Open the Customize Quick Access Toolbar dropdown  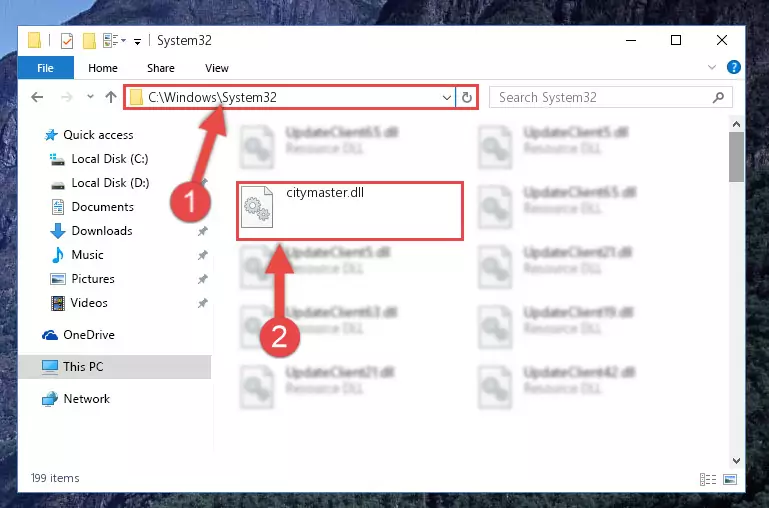(137, 42)
